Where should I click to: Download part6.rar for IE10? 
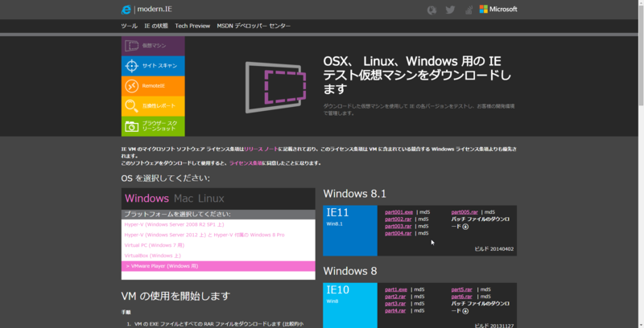tap(461, 297)
